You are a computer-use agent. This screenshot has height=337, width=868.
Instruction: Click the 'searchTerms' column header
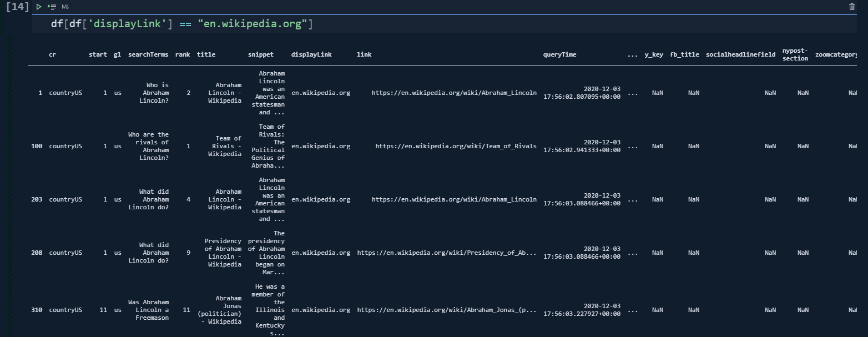click(x=148, y=55)
